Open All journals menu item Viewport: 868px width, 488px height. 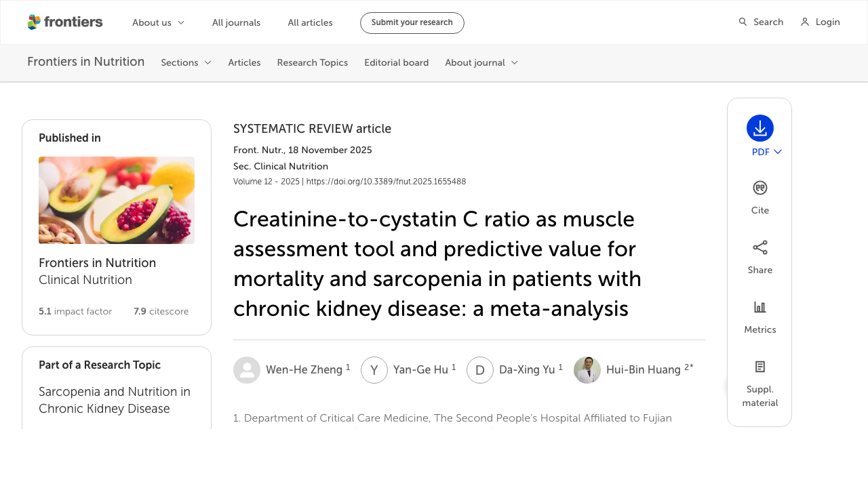236,22
